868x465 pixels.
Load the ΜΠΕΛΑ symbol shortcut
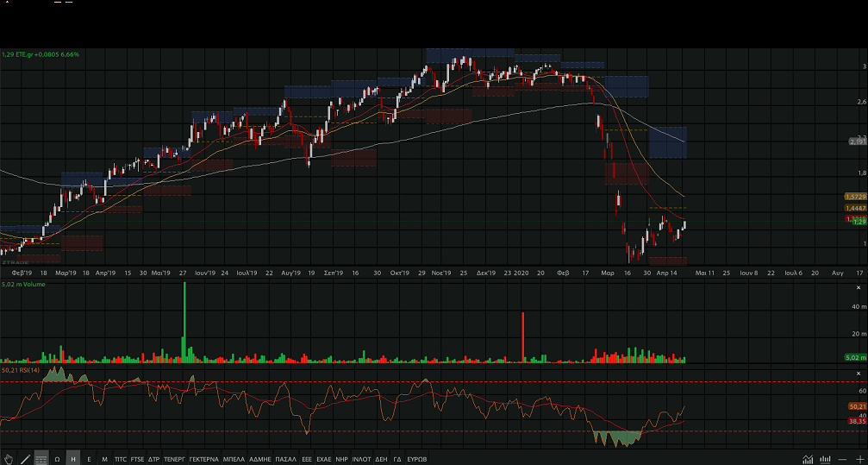click(234, 459)
